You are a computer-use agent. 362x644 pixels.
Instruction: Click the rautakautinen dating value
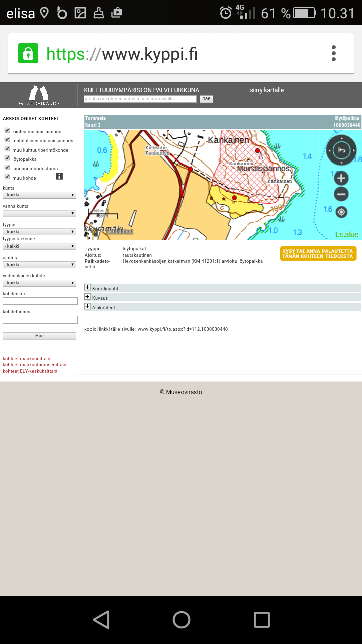pos(137,255)
